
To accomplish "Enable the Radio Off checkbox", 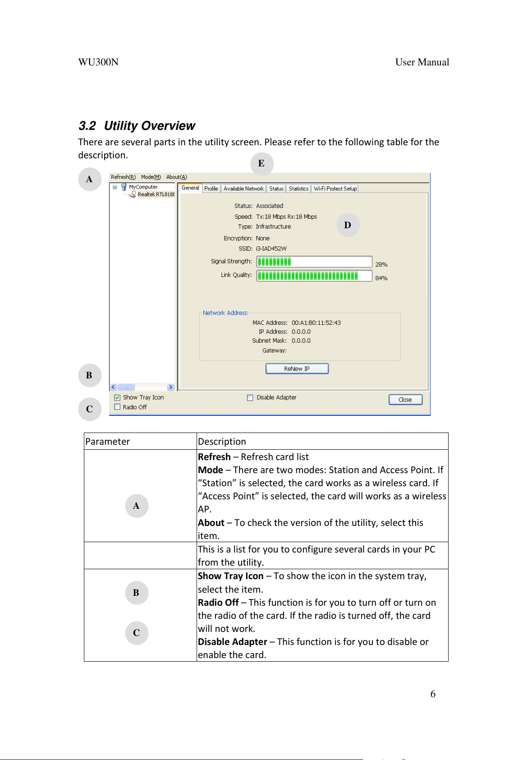I will pyautogui.click(x=117, y=407).
